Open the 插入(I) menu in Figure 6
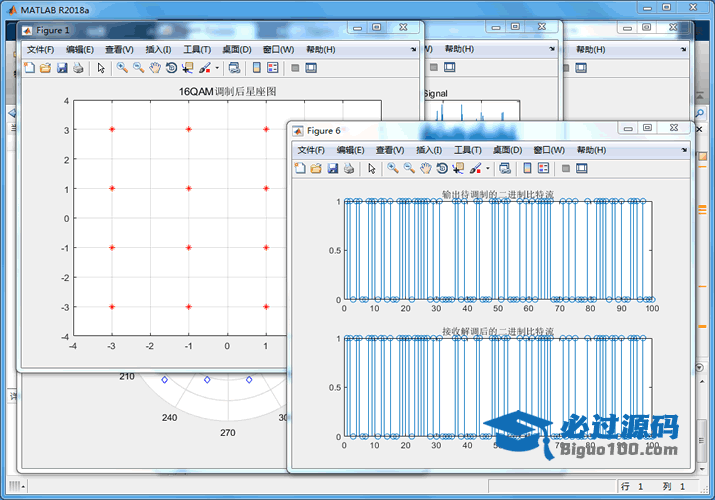Screen dimensions: 715x500 click(x=430, y=149)
